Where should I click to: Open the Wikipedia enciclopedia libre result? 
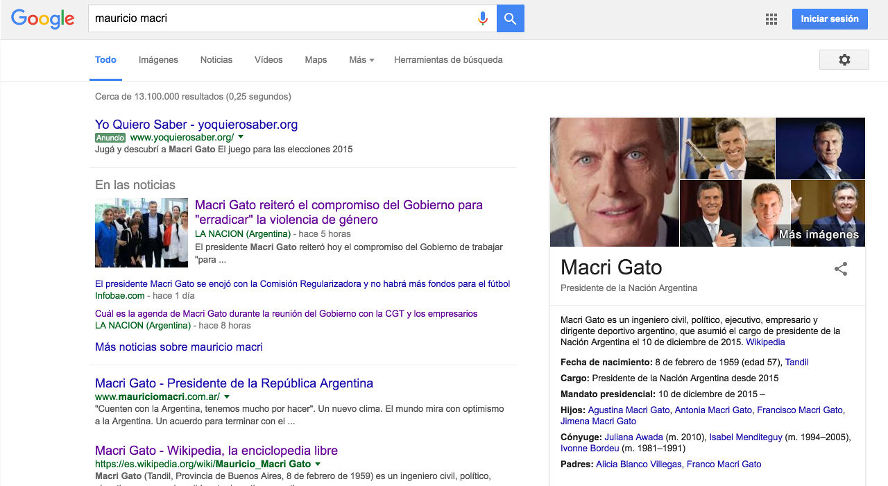tap(216, 451)
